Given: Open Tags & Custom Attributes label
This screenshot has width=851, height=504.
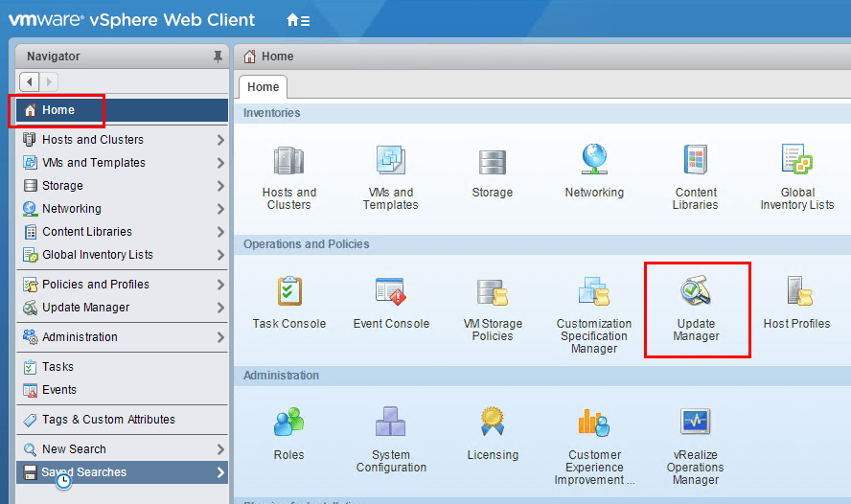Looking at the screenshot, I should click(108, 420).
